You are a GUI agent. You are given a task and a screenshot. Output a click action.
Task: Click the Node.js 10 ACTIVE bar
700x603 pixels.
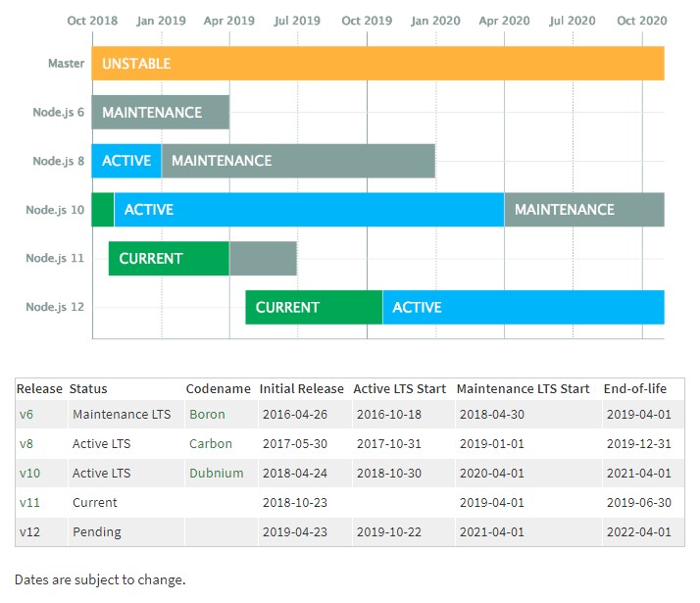tap(310, 210)
